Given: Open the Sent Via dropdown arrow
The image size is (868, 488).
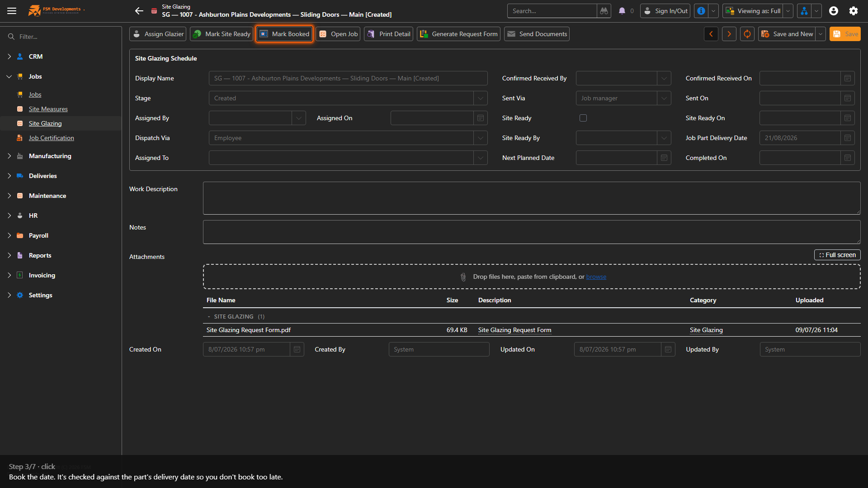Looking at the screenshot, I should click(x=664, y=98).
